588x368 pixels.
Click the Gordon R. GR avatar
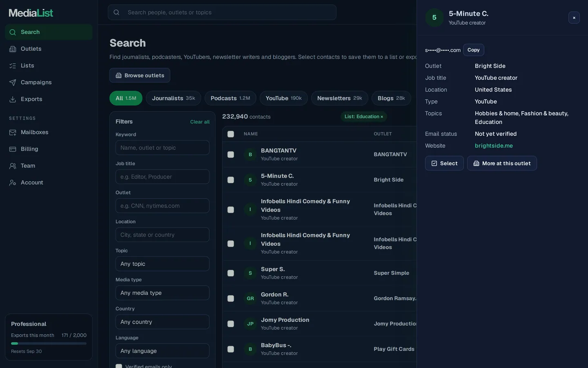click(250, 298)
